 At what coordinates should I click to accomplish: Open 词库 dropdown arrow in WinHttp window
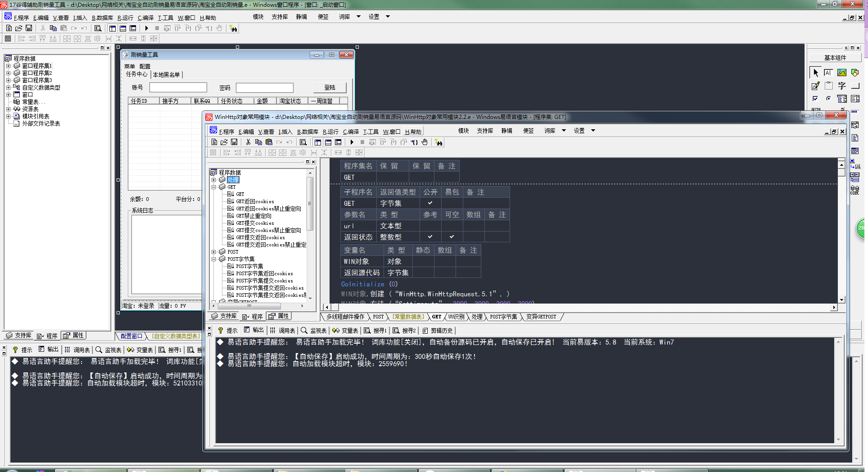(564, 131)
